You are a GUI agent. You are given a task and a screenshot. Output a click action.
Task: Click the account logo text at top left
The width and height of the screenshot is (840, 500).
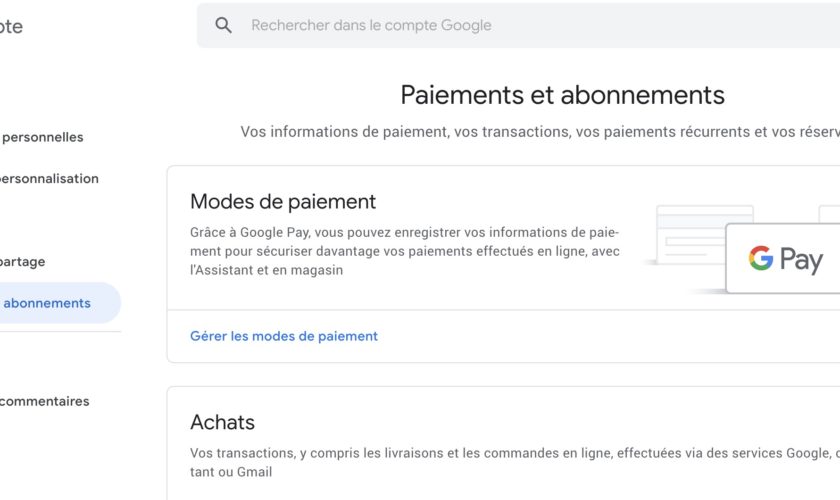(10, 27)
